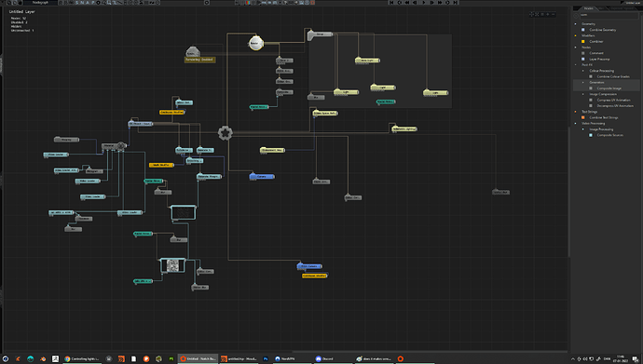Select Combine Geometry in the node list
643x364 pixels.
[x=602, y=30]
